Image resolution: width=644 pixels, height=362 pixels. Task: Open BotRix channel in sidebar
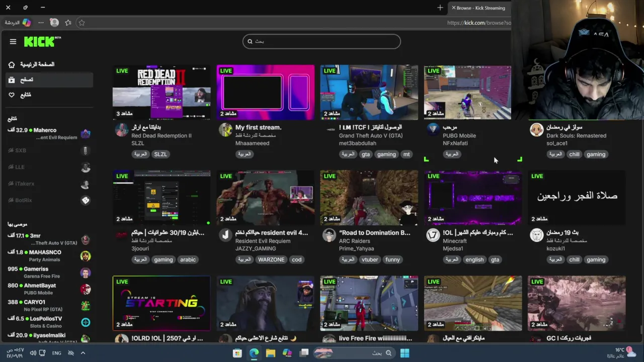pos(49,200)
